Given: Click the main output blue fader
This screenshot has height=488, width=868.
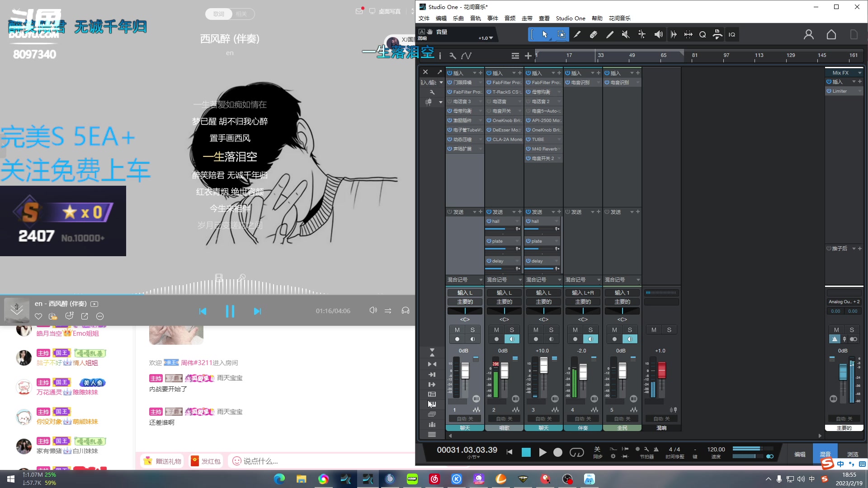Looking at the screenshot, I should click(843, 372).
